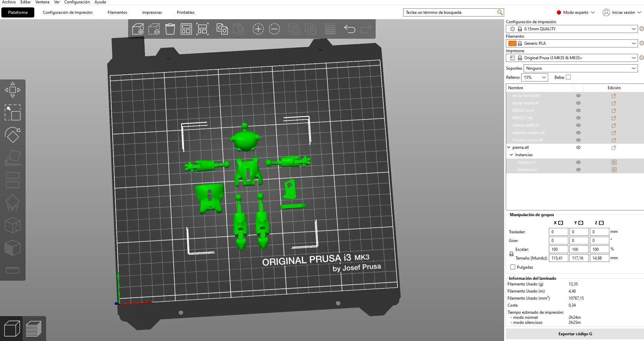Arrange all objects on the bed
644x341 pixels.
coord(186,29)
